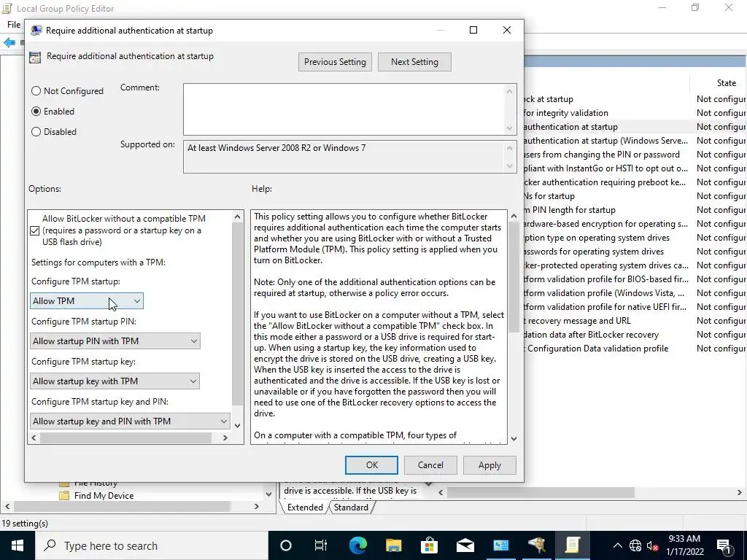Maximize the policy setting dialog
747x560 pixels.
click(473, 31)
